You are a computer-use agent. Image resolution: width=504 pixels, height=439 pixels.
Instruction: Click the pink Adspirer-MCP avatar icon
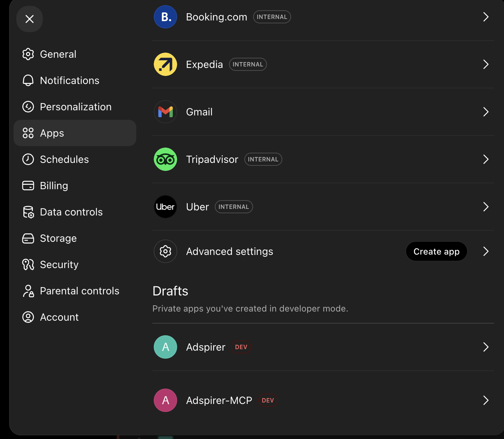coord(165,400)
